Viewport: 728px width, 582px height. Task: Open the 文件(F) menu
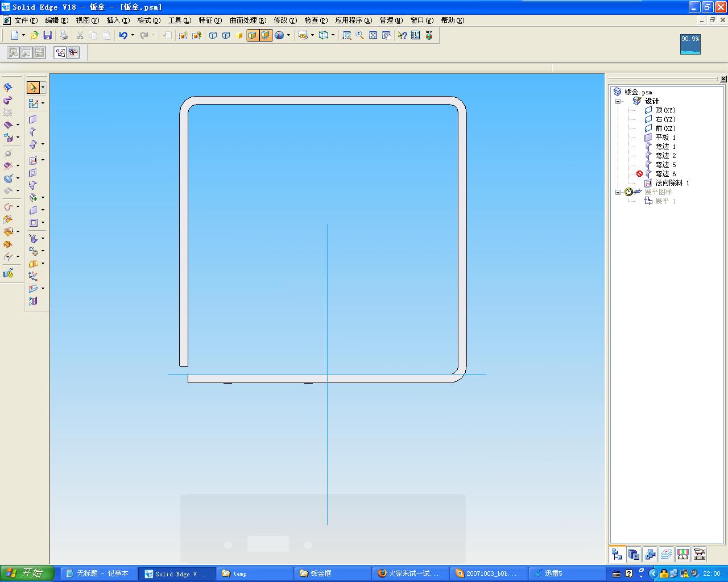pos(26,20)
